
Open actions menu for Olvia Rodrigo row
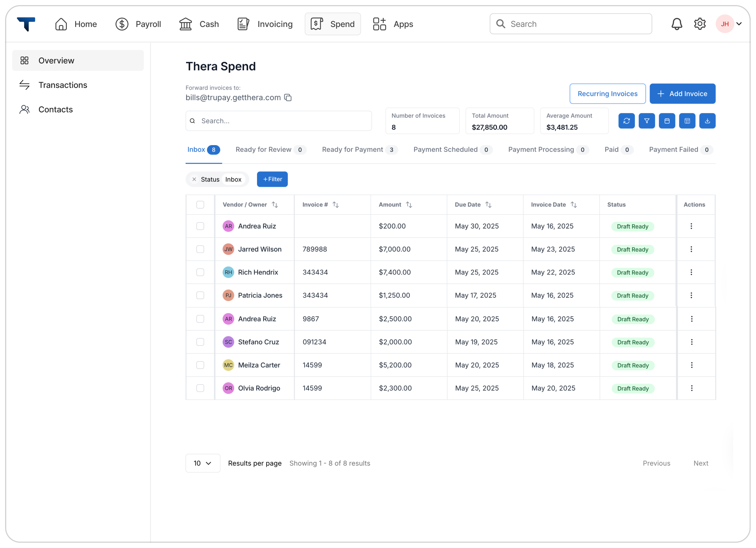point(692,388)
